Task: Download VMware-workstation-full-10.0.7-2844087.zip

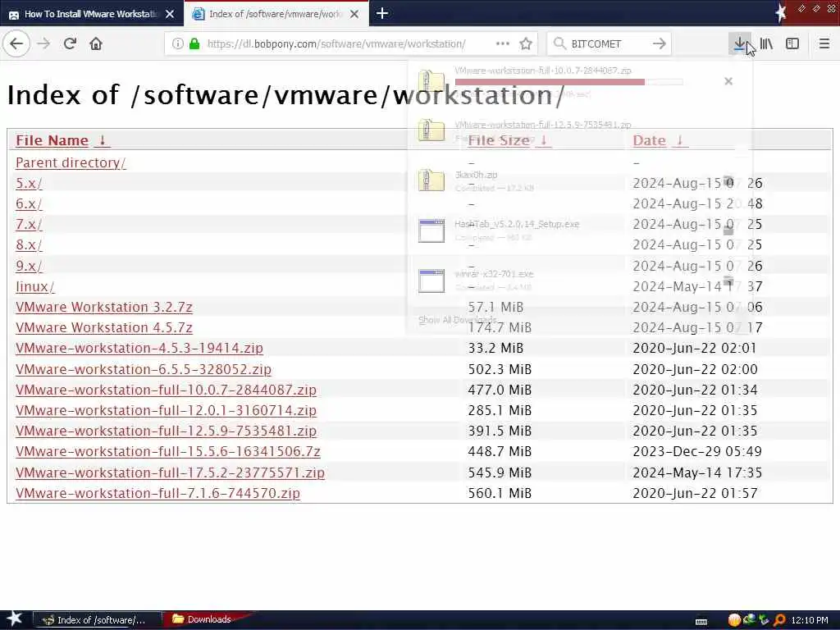Action: (166, 390)
